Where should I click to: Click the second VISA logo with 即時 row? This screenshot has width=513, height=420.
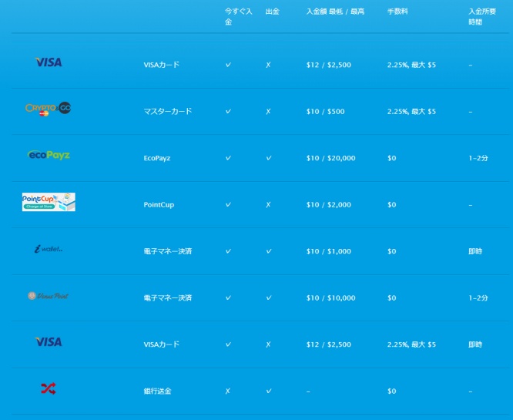tap(49, 341)
